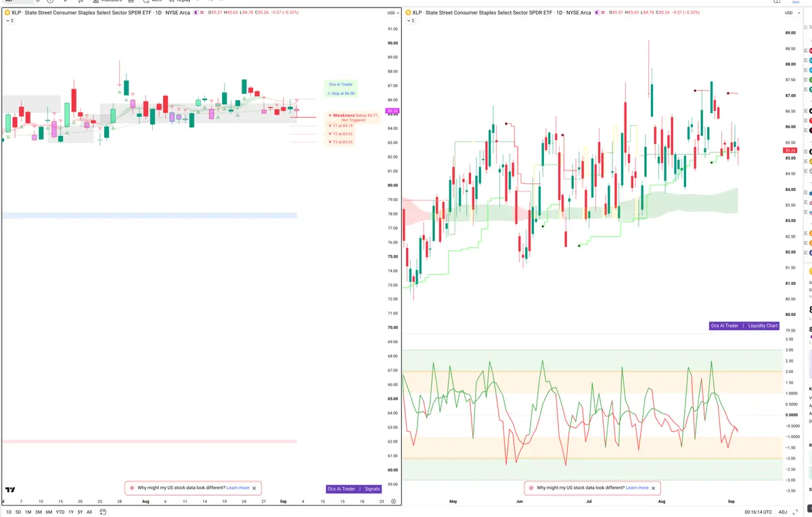Viewport: 812px width, 517px height.
Task: Open the USD currency dropdown on right chart
Action: tap(792, 13)
